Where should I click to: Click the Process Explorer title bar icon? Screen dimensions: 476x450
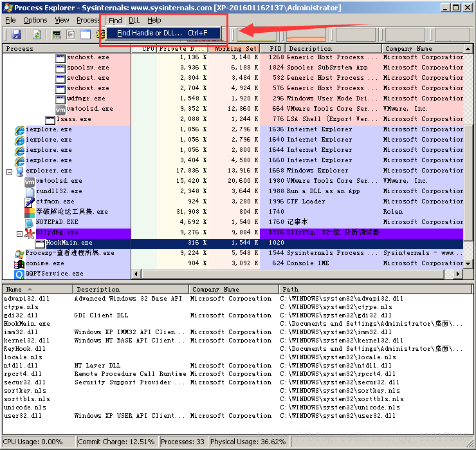pos(8,7)
